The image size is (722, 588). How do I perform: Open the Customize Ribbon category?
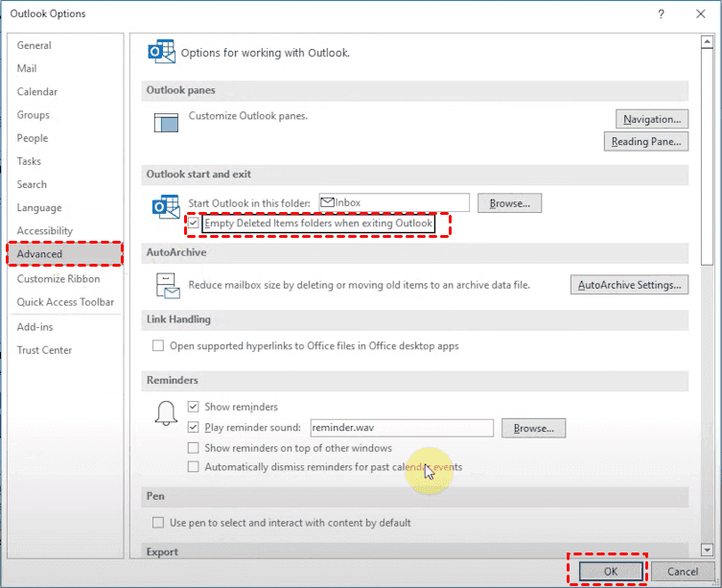coord(65,279)
